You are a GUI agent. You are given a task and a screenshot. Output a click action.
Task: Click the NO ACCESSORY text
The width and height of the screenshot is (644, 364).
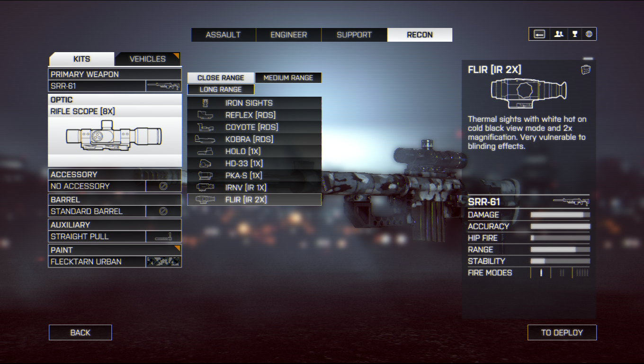click(x=80, y=186)
